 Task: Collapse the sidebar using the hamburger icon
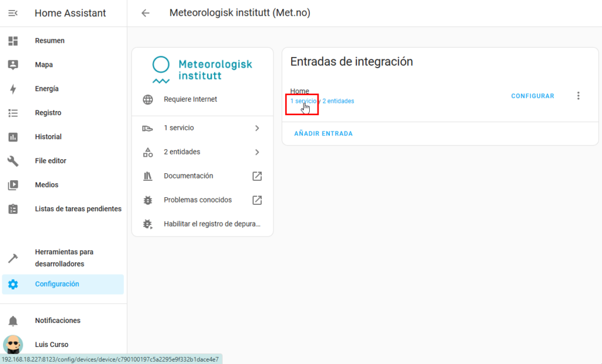coord(13,13)
